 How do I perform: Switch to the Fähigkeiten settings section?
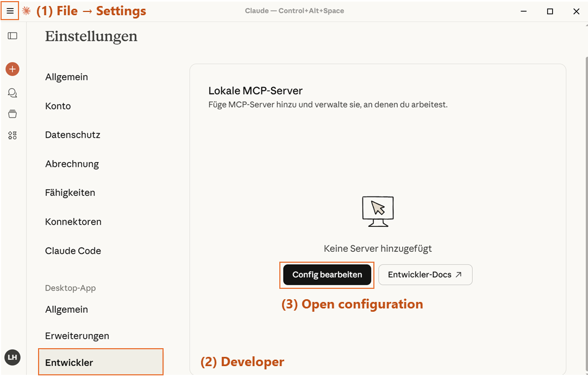point(70,193)
